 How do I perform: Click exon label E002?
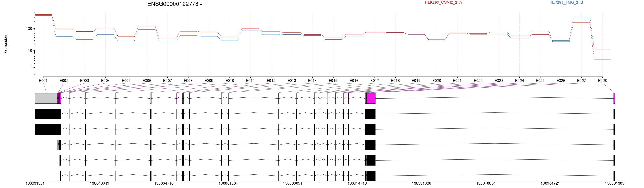[64, 81]
